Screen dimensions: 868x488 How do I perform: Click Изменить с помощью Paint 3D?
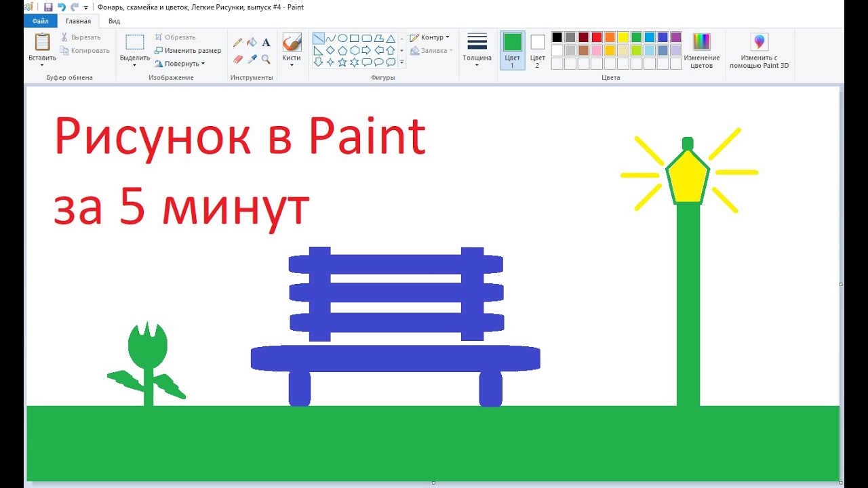(759, 50)
